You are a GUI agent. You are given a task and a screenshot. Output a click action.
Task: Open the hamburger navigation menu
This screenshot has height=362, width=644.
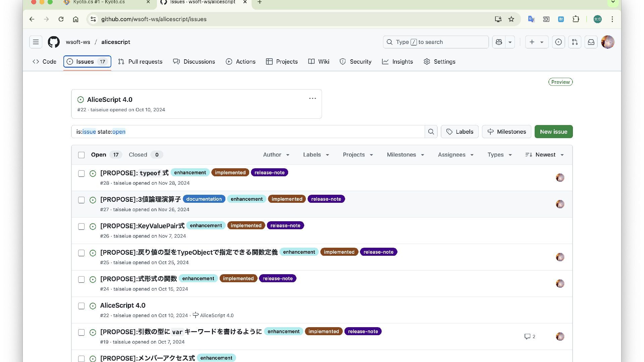point(36,42)
